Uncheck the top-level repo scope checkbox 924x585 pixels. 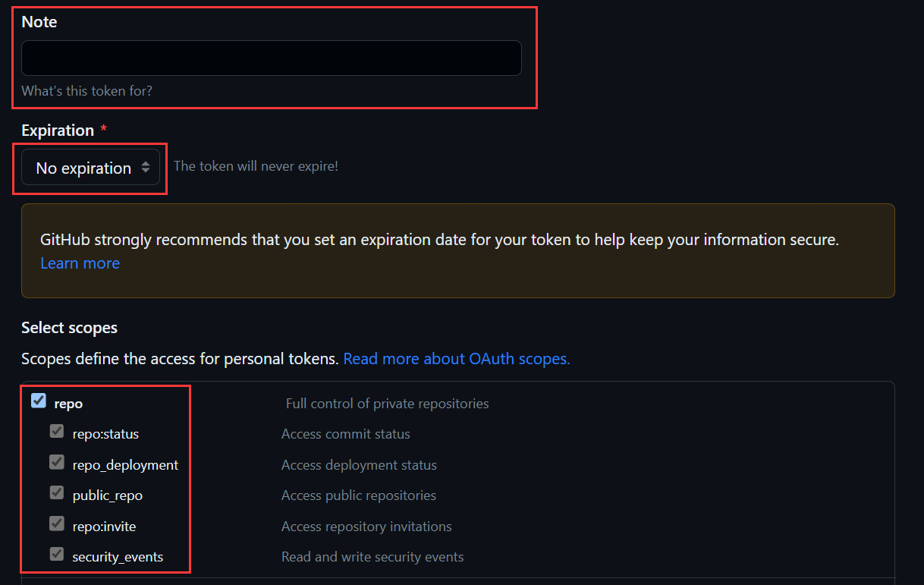coord(39,401)
